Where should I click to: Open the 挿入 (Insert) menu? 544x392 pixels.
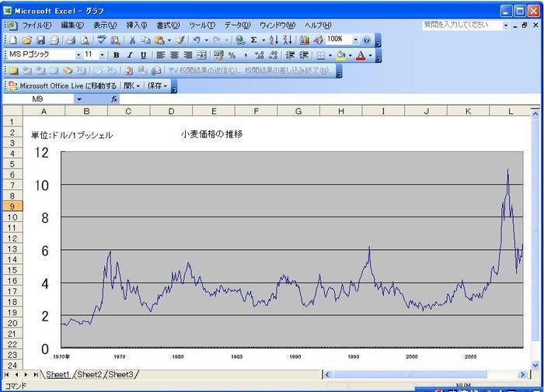pyautogui.click(x=136, y=25)
